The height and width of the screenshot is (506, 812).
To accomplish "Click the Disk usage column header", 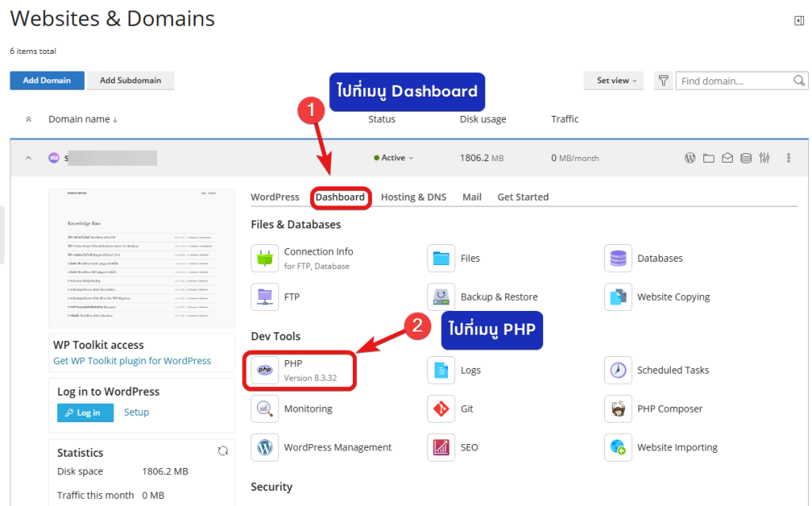I will click(483, 119).
